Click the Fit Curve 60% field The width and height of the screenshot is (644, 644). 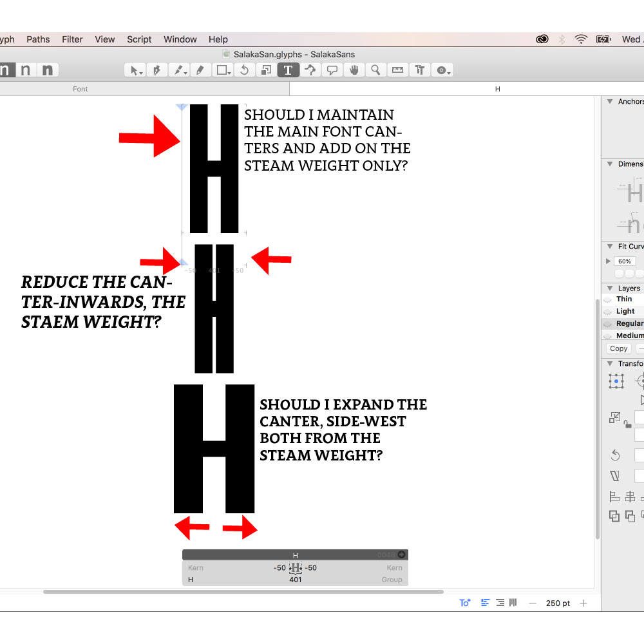coord(624,261)
